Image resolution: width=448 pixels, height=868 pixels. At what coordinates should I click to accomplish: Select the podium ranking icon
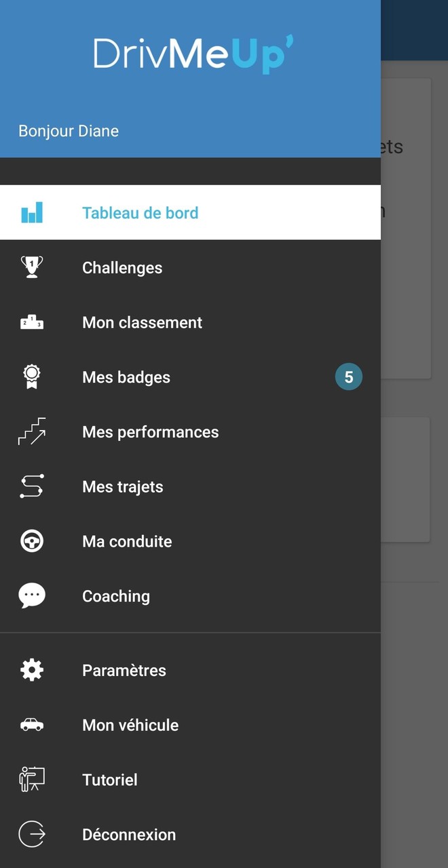pyautogui.click(x=32, y=323)
